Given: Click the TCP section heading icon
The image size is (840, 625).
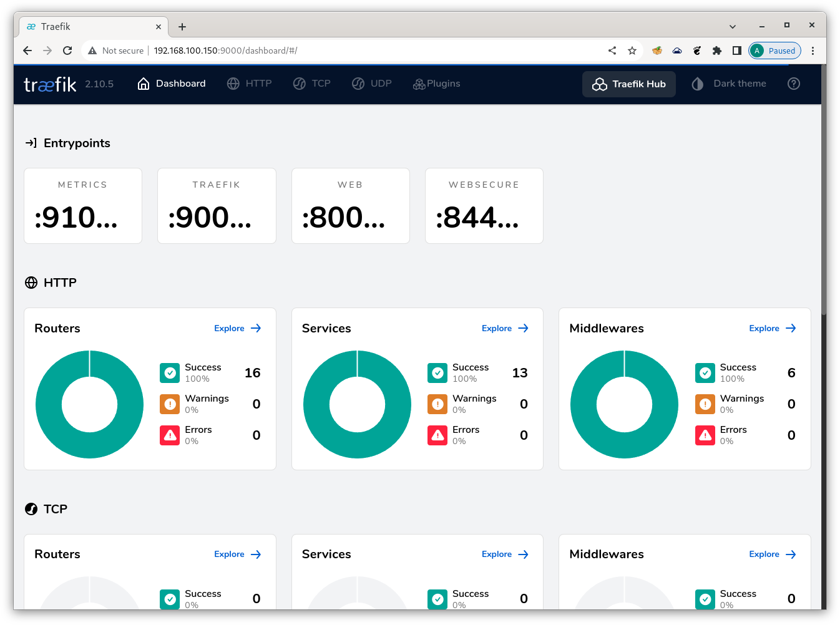Looking at the screenshot, I should click(x=31, y=509).
